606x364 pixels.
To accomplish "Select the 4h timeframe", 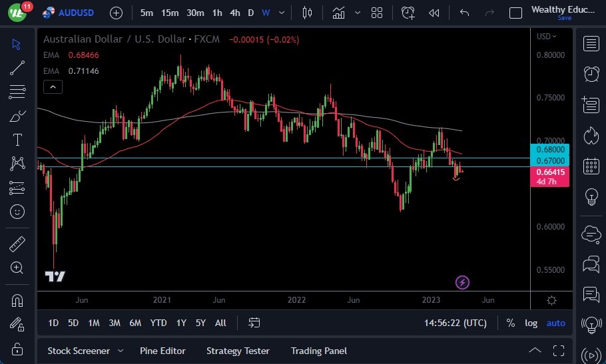I will pos(234,13).
